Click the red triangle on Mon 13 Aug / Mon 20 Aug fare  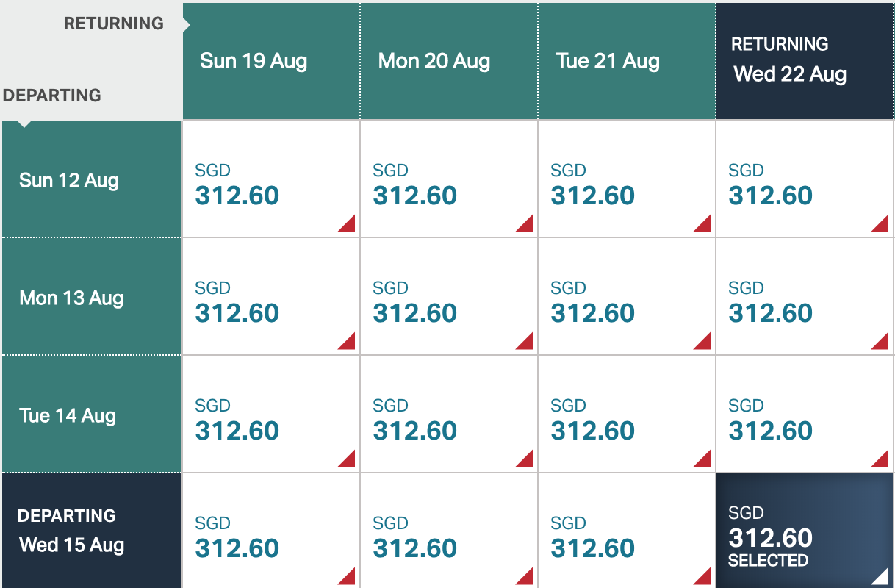[525, 342]
